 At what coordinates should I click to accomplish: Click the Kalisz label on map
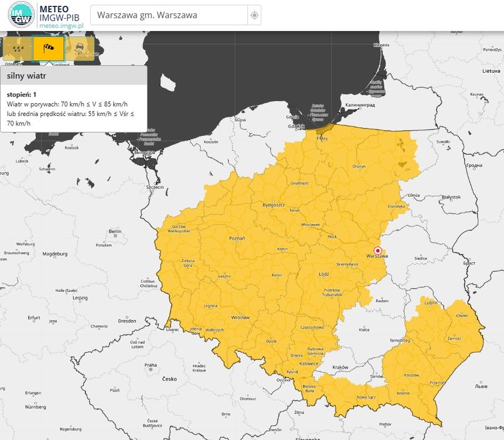click(x=277, y=275)
